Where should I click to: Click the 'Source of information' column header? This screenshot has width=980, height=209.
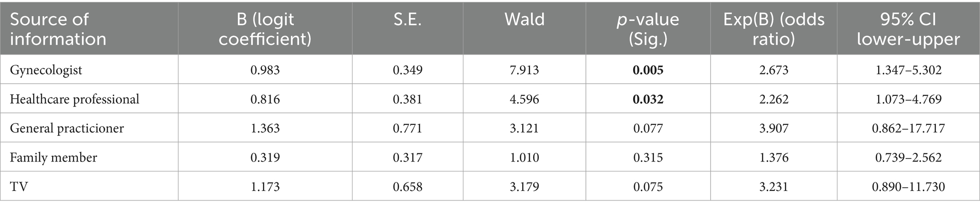[x=58, y=28]
